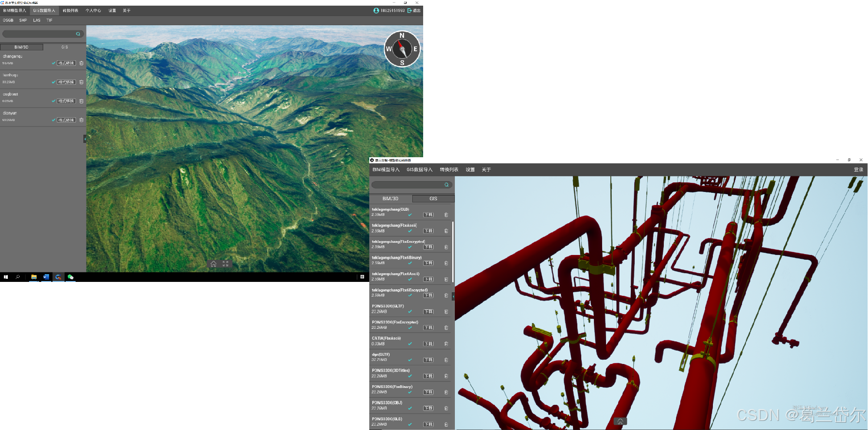Choose the OSGB import format
This screenshot has height=430, width=868.
click(8, 20)
